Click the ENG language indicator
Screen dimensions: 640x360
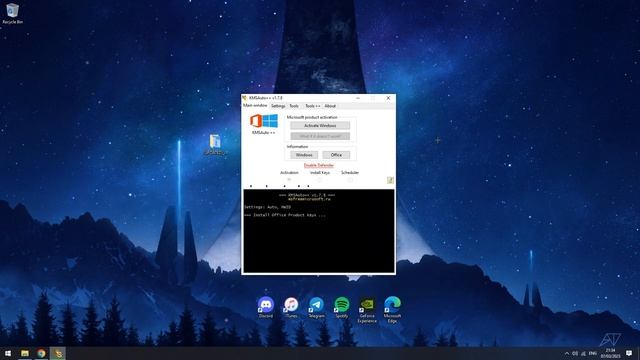coord(593,353)
